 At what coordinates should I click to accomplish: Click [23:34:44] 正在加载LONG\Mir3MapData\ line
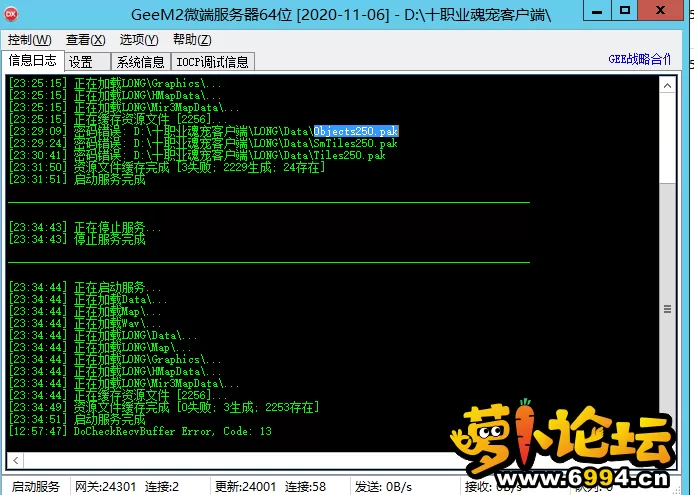(124, 383)
